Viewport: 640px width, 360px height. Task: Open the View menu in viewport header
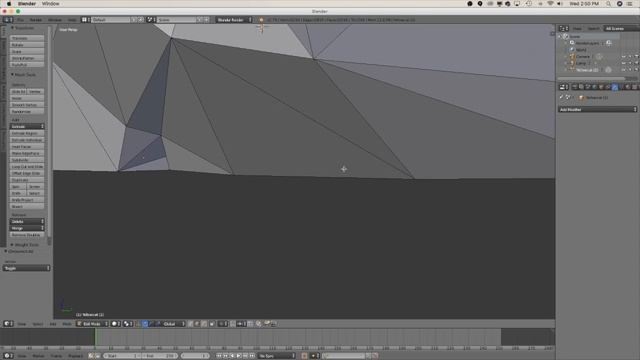click(22, 324)
